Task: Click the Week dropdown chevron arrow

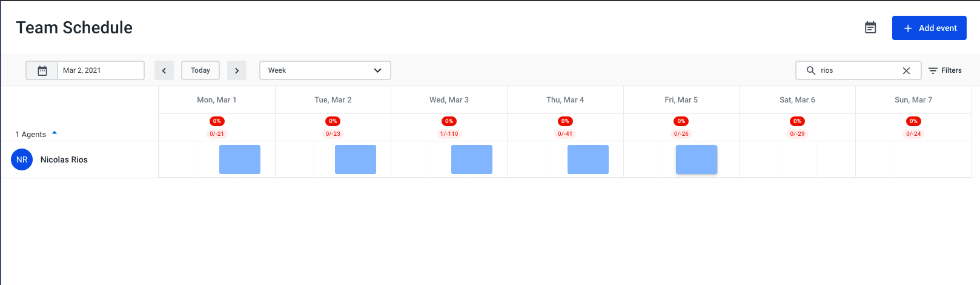Action: click(x=377, y=70)
